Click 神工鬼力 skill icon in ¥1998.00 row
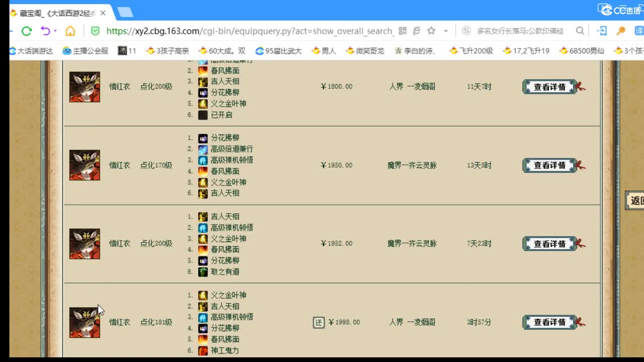644x362 pixels. tap(203, 350)
